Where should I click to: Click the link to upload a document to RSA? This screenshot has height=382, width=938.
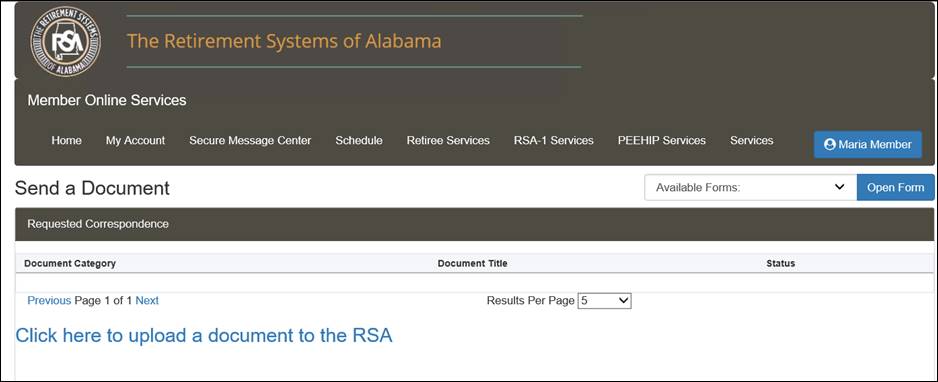coord(204,335)
